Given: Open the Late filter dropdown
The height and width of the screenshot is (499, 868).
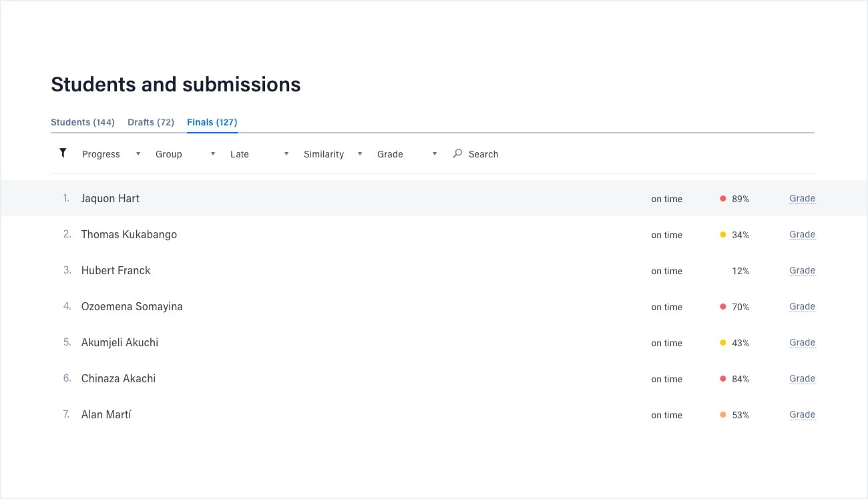Looking at the screenshot, I should pos(259,154).
